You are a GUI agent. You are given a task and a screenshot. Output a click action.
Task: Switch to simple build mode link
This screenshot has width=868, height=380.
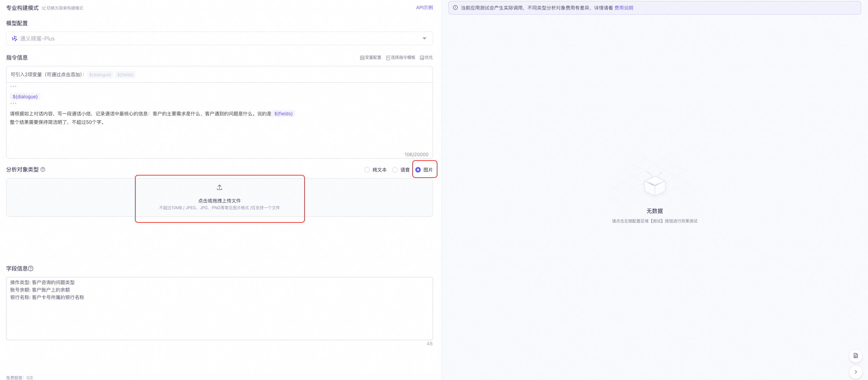pyautogui.click(x=62, y=8)
